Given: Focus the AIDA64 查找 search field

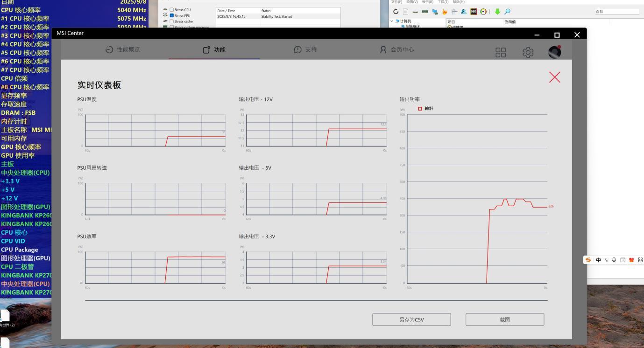Looking at the screenshot, I should (616, 12).
